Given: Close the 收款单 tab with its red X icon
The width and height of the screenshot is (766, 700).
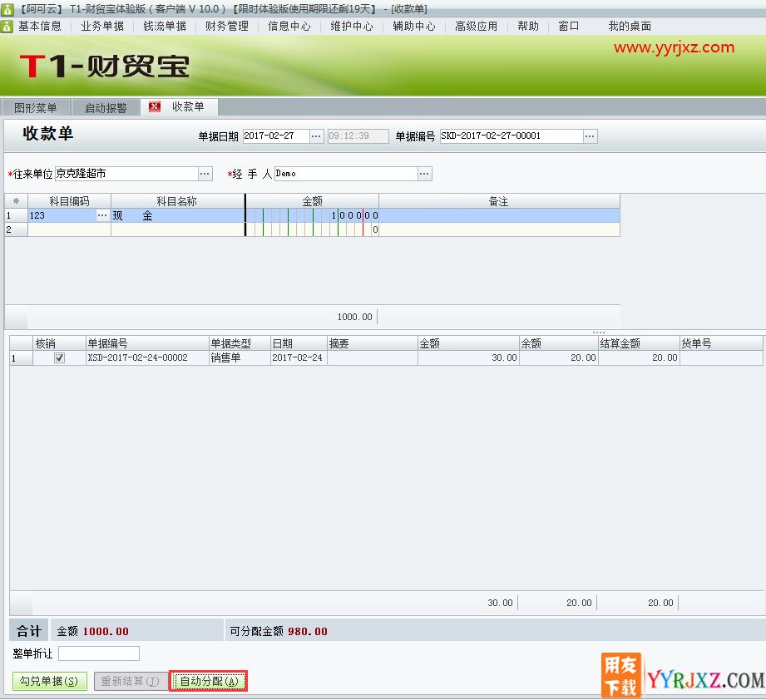Looking at the screenshot, I should click(155, 106).
